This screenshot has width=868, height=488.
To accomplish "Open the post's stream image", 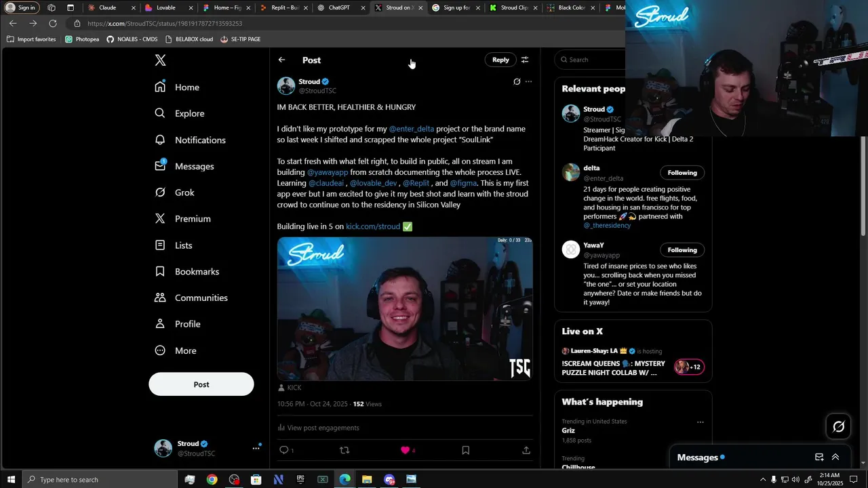I will tap(405, 308).
